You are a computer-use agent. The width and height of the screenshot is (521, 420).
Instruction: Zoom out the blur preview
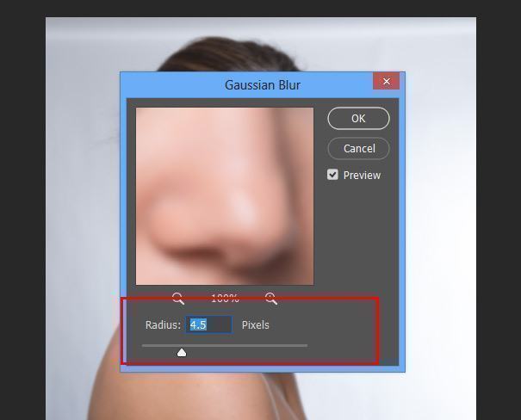[178, 298]
